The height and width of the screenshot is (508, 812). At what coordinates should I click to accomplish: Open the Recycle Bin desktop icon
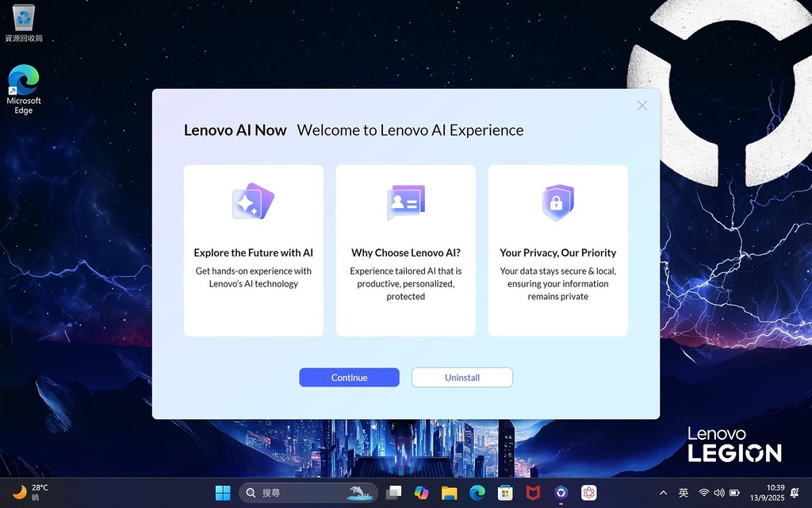click(24, 23)
